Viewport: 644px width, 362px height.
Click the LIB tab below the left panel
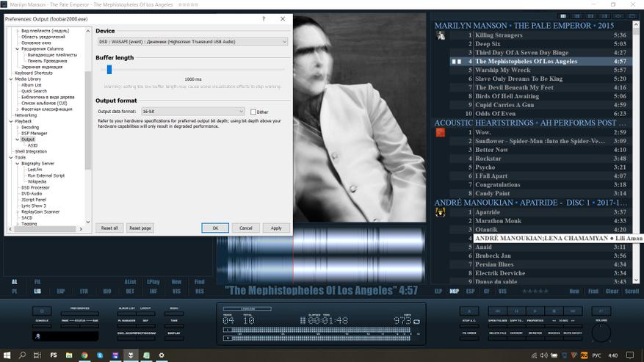click(x=37, y=291)
